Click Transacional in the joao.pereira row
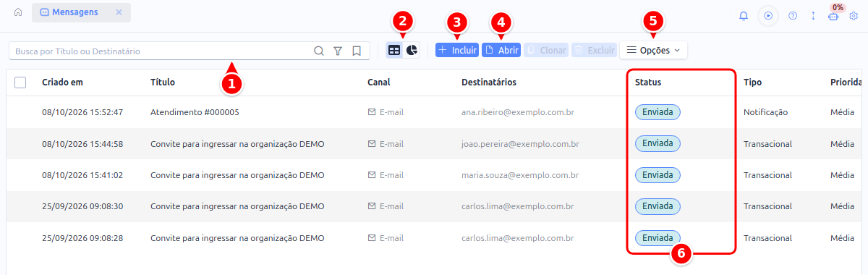868x275 pixels. coord(767,144)
